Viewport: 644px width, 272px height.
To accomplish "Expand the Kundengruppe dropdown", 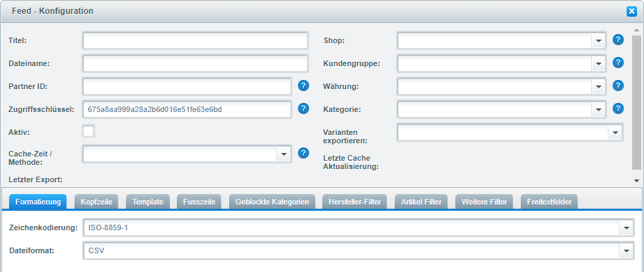I will click(599, 63).
